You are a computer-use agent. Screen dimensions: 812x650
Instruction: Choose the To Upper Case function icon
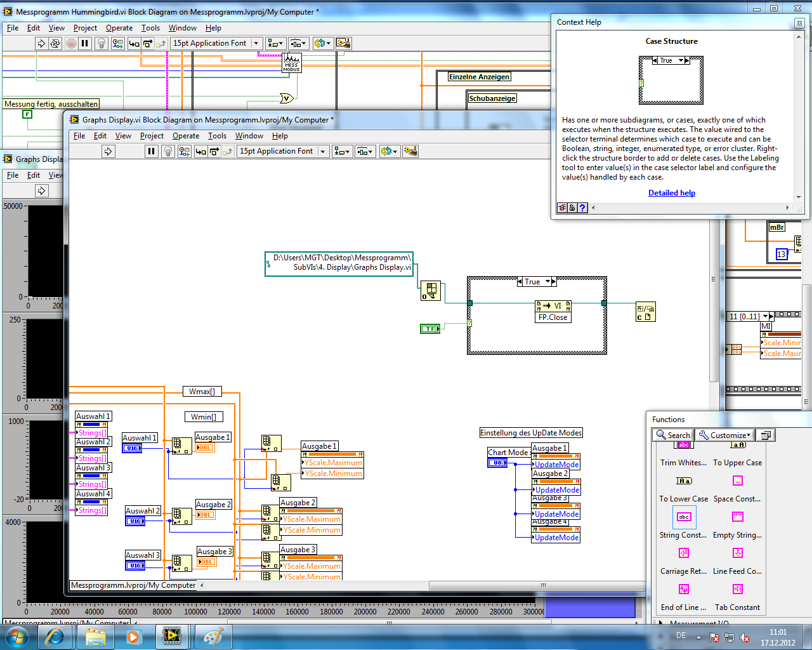pyautogui.click(x=737, y=446)
